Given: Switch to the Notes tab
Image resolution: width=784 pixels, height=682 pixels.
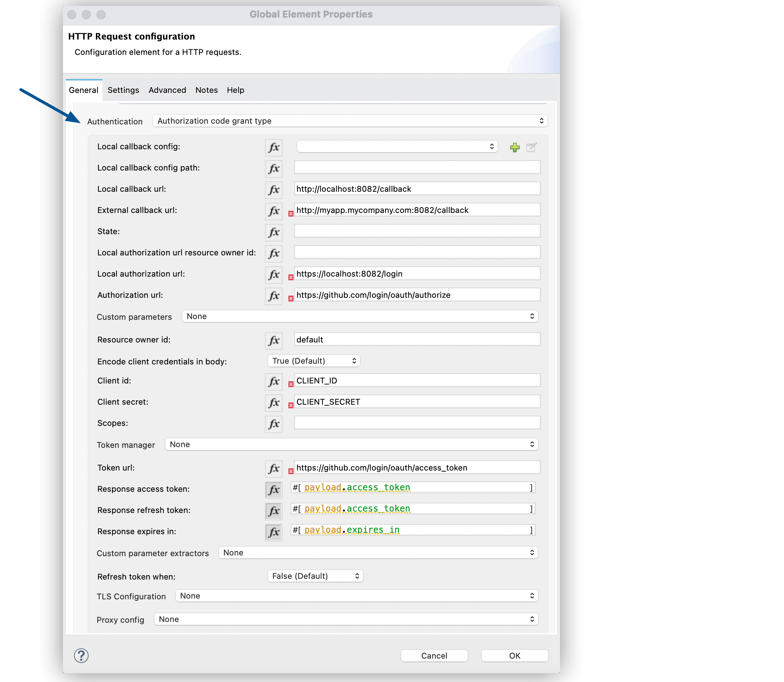Looking at the screenshot, I should click(x=206, y=90).
